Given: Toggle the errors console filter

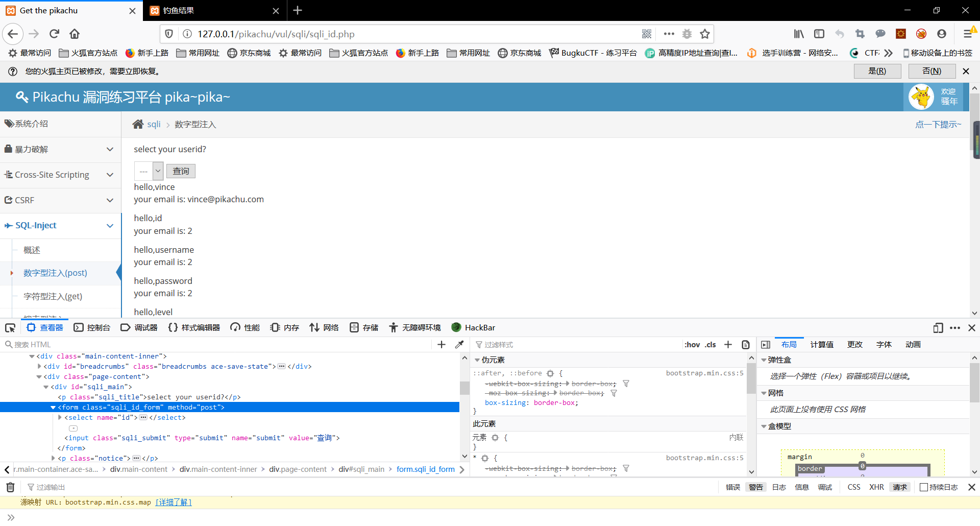Looking at the screenshot, I should 733,487.
